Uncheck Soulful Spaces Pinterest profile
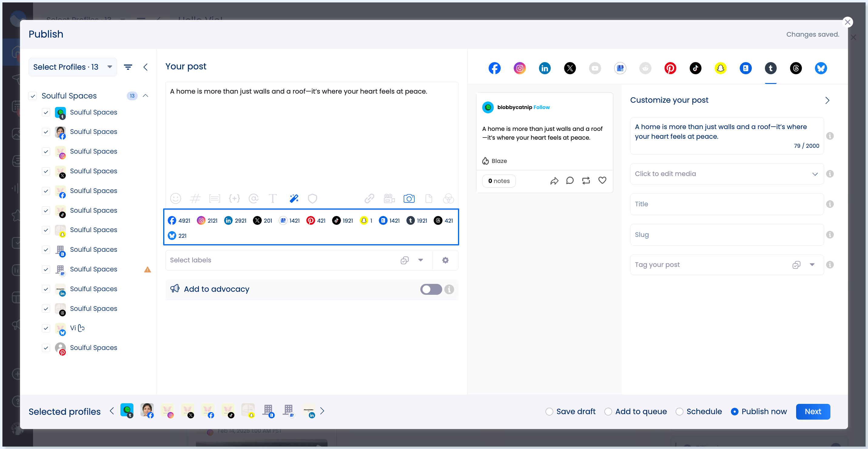This screenshot has height=449, width=868. click(46, 348)
